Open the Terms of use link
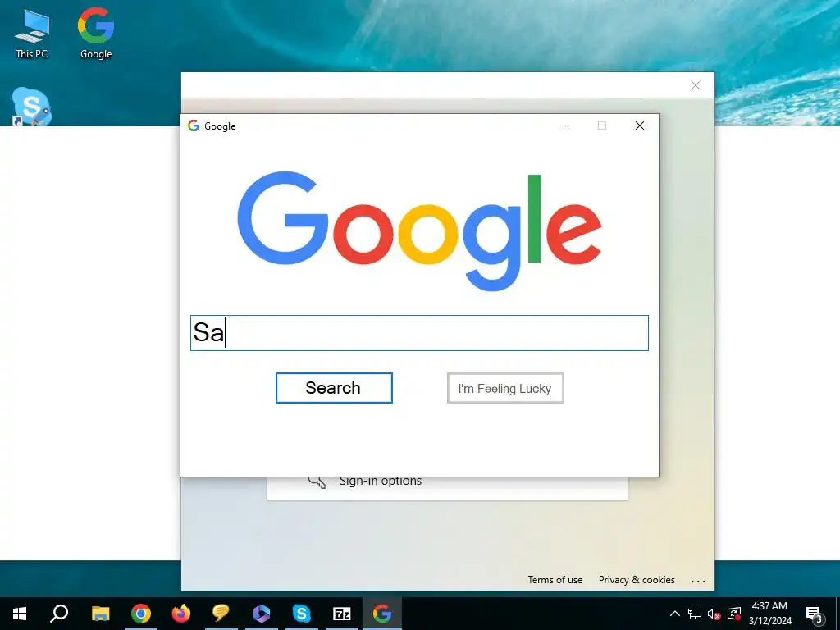 [x=555, y=580]
